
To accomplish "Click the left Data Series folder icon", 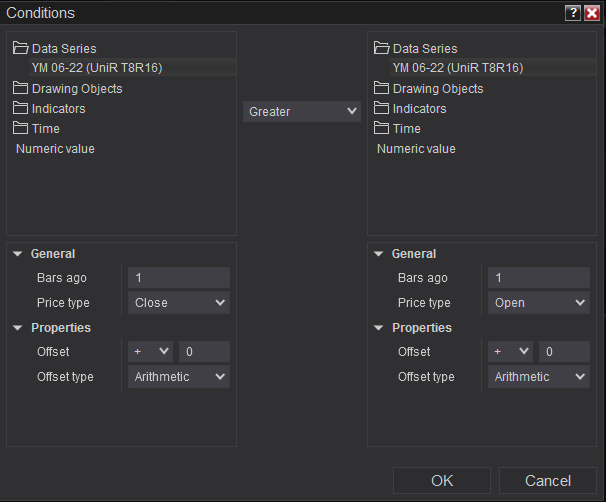I will pyautogui.click(x=21, y=48).
